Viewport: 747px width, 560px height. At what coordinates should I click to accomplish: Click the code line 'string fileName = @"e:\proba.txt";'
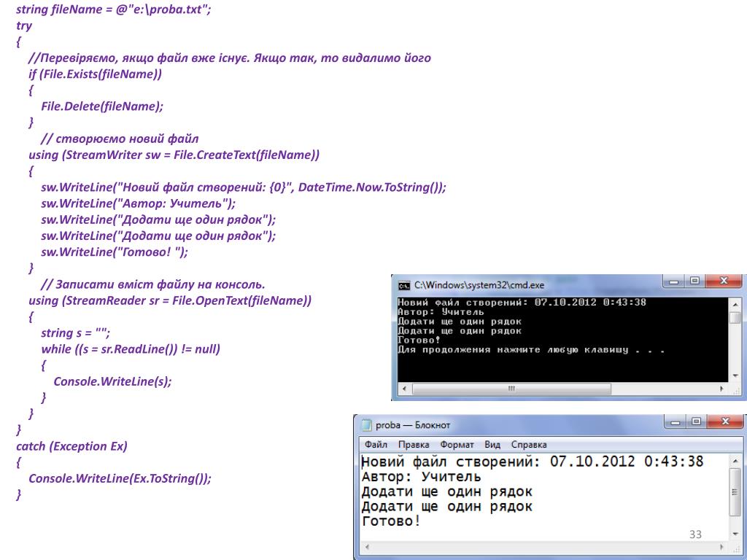tap(113, 9)
